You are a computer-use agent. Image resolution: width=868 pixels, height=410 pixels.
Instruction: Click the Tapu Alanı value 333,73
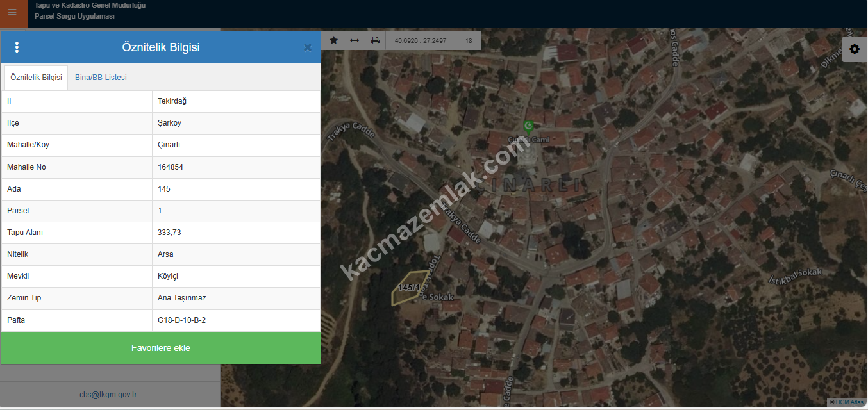(x=169, y=233)
